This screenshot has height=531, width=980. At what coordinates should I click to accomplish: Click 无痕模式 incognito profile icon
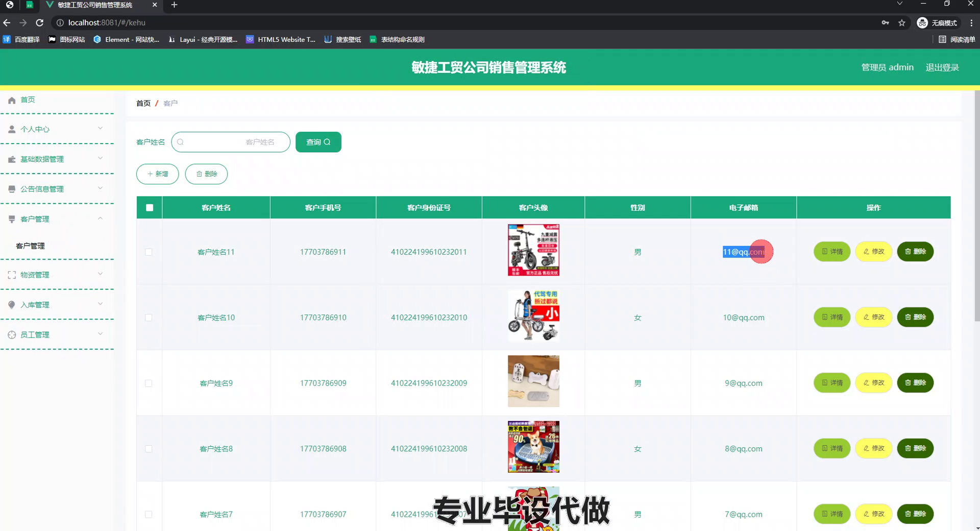point(922,22)
